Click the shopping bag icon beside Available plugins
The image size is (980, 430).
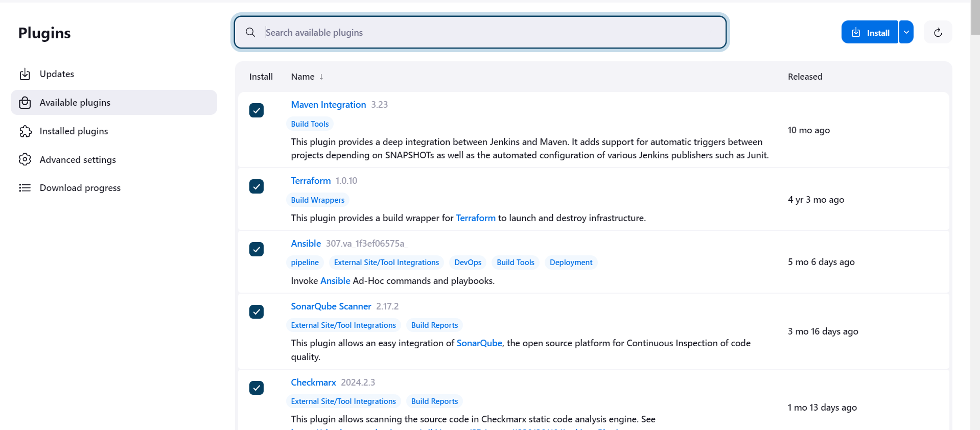[25, 103]
